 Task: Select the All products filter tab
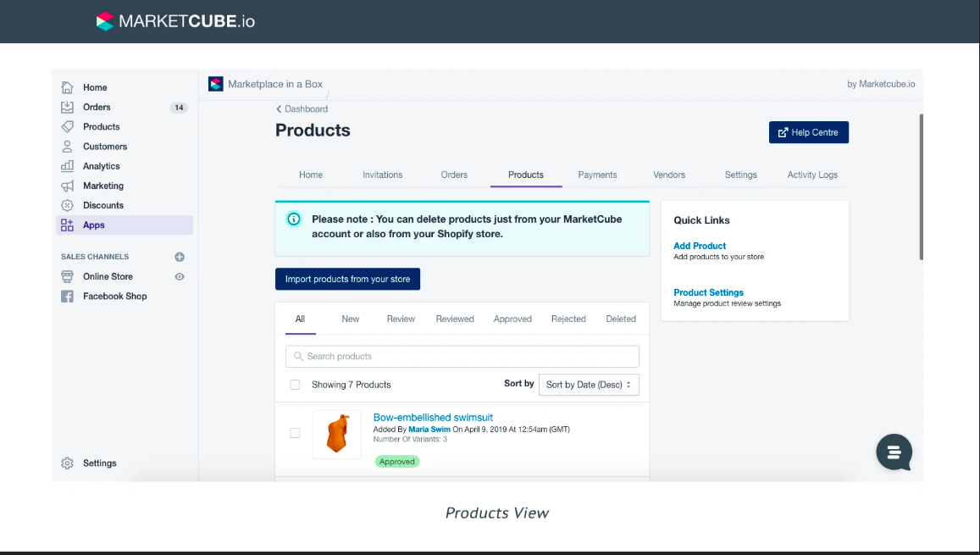tap(300, 319)
